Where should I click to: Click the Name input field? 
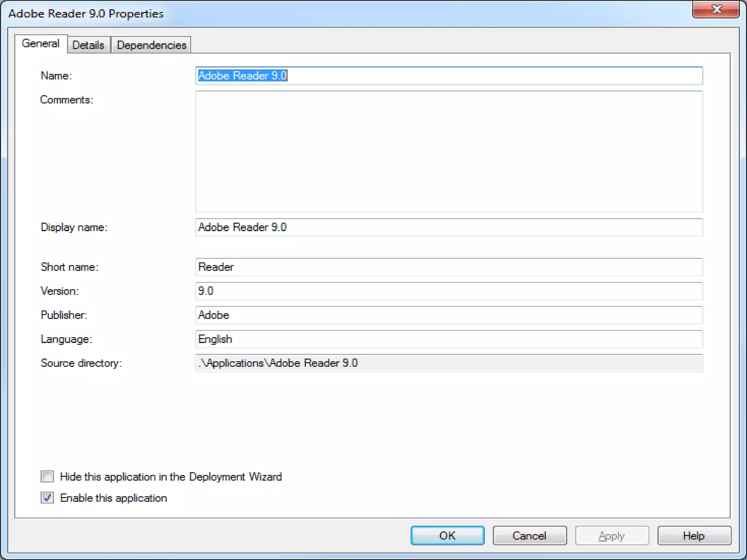pos(449,76)
